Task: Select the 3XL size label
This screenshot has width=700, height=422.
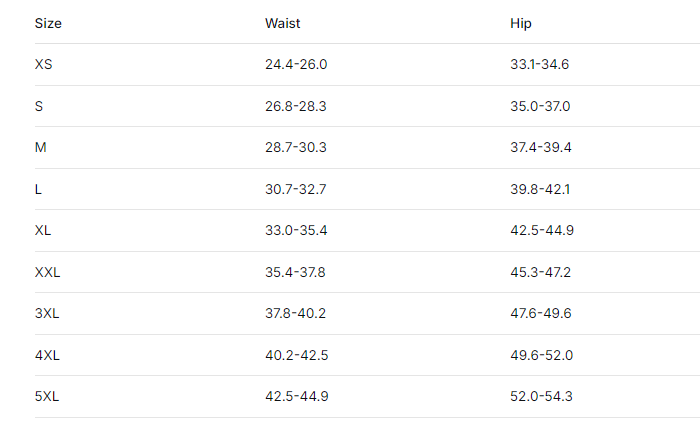Action: [x=47, y=313]
